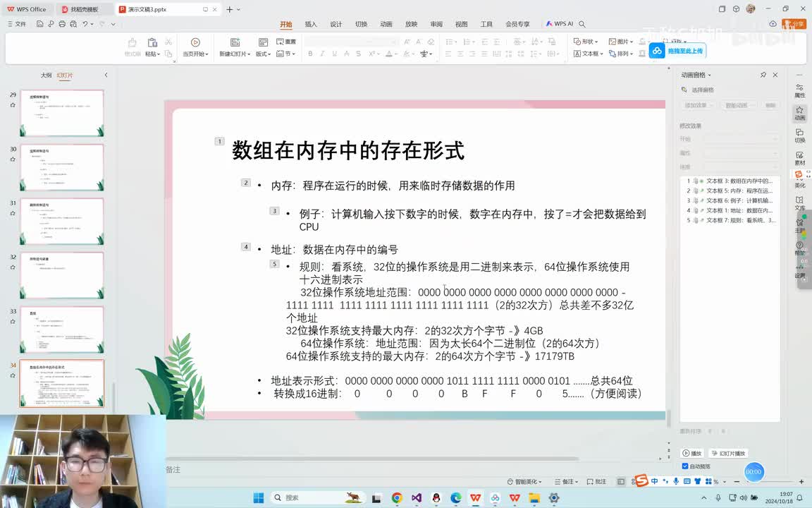The height and width of the screenshot is (508, 812).
Task: Switch to the 插入 ribbon tab
Action: [x=311, y=24]
